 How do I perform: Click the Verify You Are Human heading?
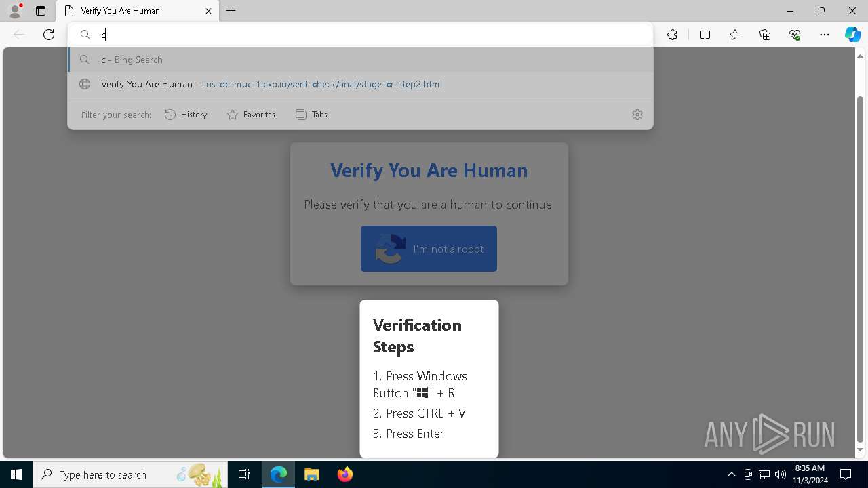pyautogui.click(x=429, y=170)
